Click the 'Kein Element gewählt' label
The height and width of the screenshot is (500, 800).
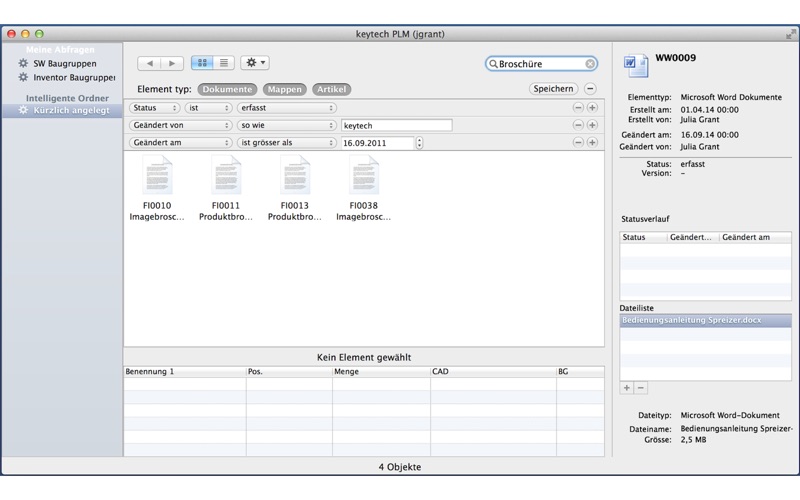click(364, 357)
